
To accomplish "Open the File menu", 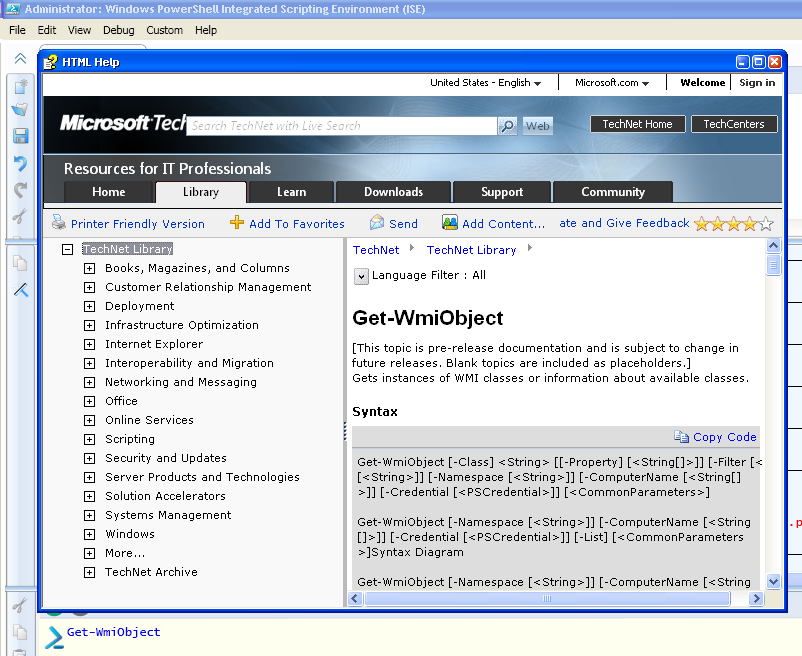I will click(x=17, y=30).
